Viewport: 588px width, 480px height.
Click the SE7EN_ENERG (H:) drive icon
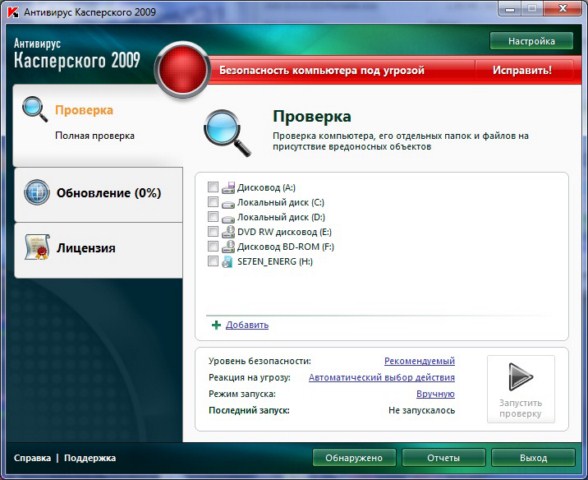pos(227,261)
